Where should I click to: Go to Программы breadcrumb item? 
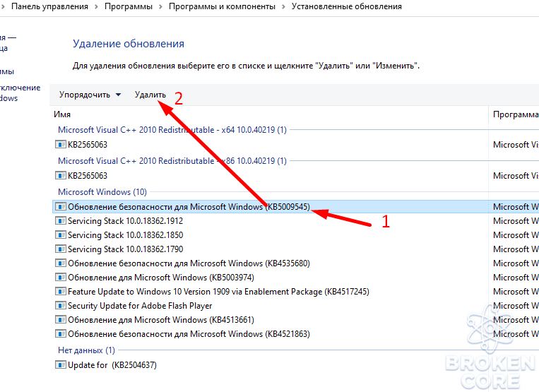(x=129, y=6)
